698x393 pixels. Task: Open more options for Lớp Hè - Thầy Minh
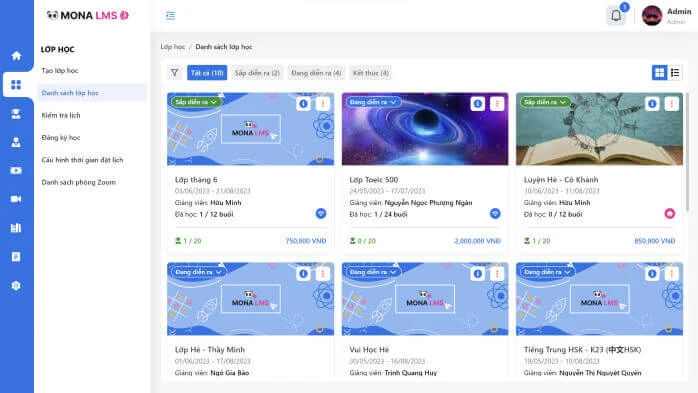pos(323,274)
